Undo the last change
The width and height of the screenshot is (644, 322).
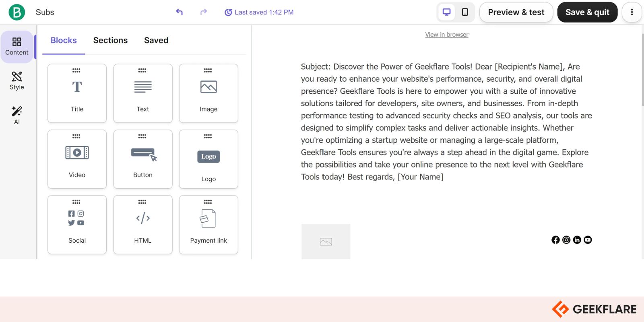point(179,12)
